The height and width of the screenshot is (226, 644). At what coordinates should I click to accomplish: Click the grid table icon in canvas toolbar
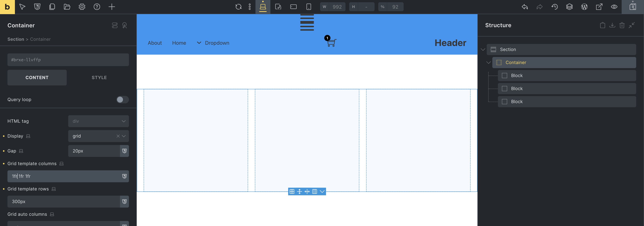[x=292, y=192]
